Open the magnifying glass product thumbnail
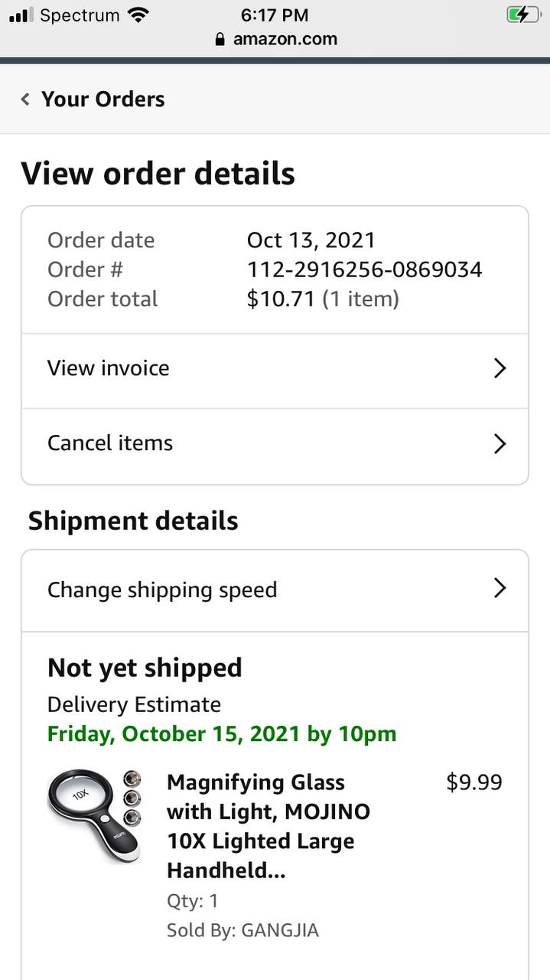This screenshot has height=980, width=550. 95,815
